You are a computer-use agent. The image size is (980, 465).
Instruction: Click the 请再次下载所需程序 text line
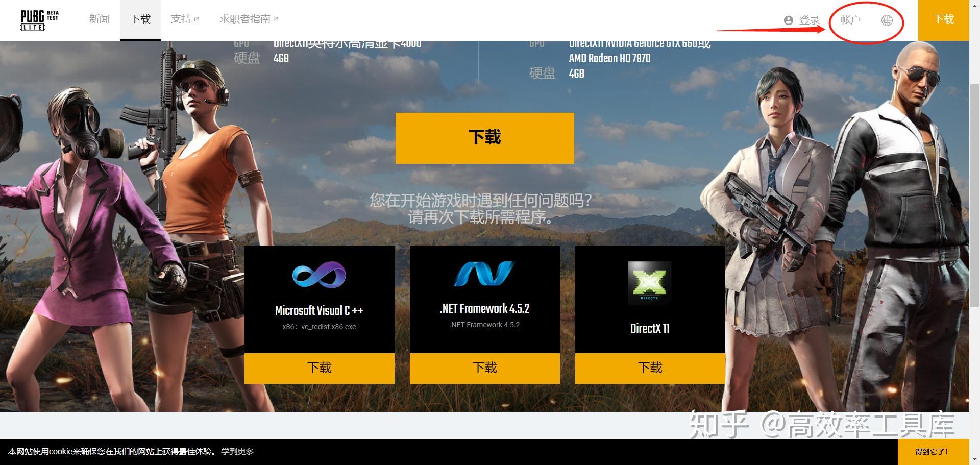pos(480,217)
